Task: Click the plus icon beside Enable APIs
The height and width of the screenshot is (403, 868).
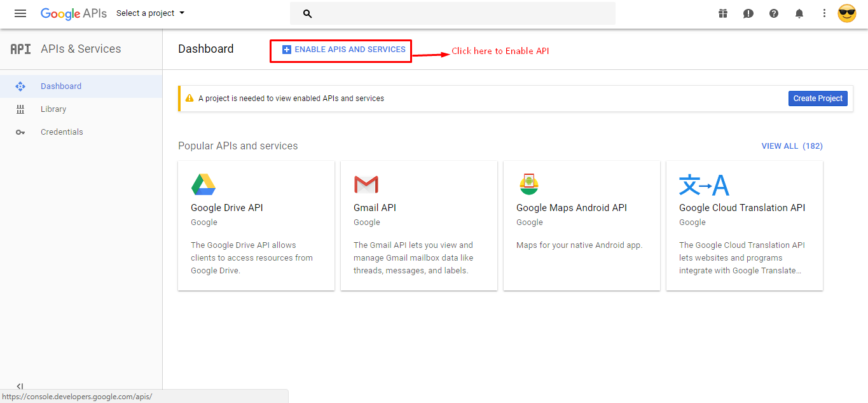Action: point(287,50)
